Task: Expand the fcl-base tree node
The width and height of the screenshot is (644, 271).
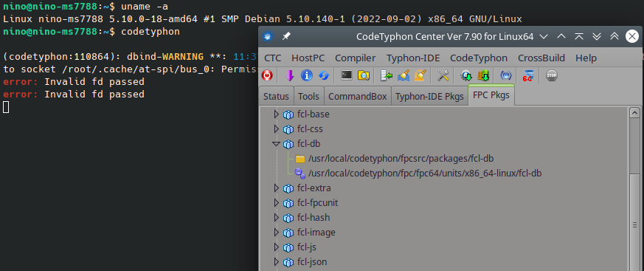Action: 277,114
